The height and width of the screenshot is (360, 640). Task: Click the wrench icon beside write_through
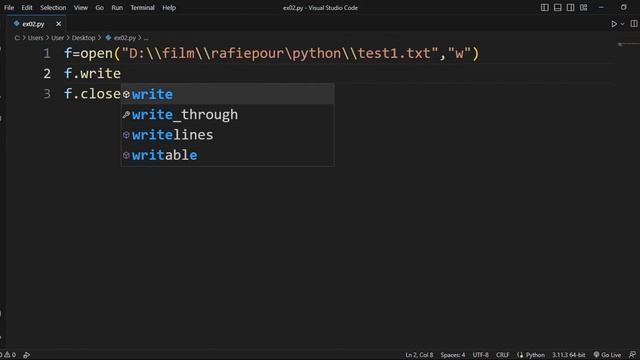click(x=126, y=115)
